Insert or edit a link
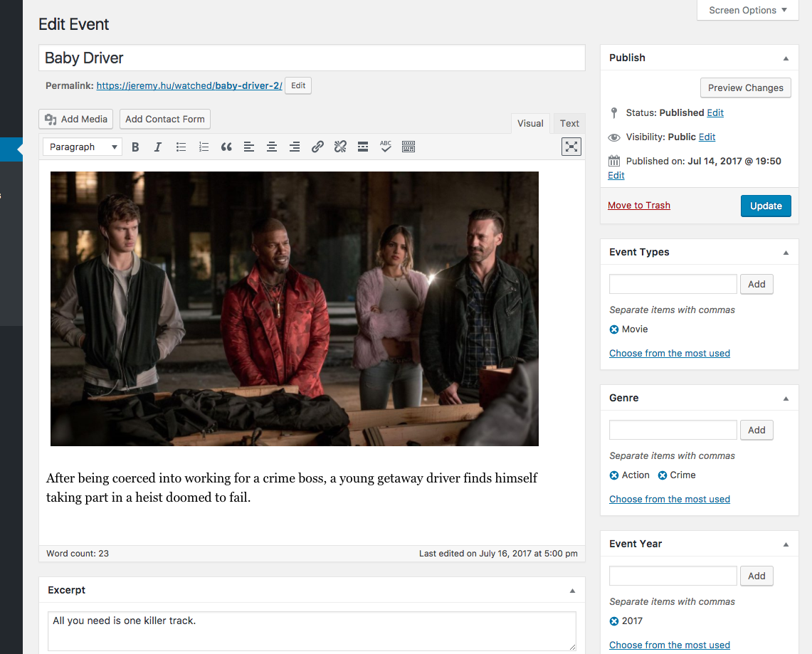This screenshot has width=812, height=654. click(317, 147)
